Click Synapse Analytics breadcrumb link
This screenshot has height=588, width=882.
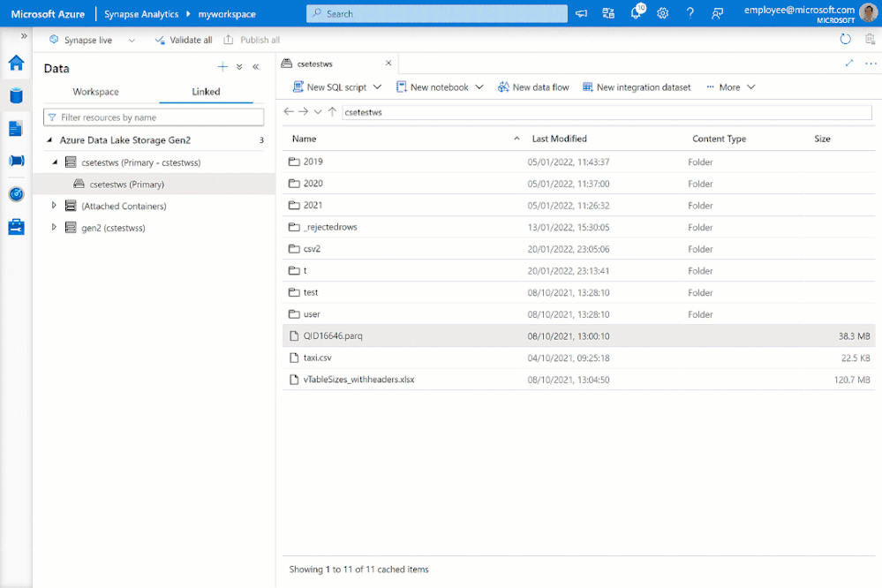click(141, 14)
